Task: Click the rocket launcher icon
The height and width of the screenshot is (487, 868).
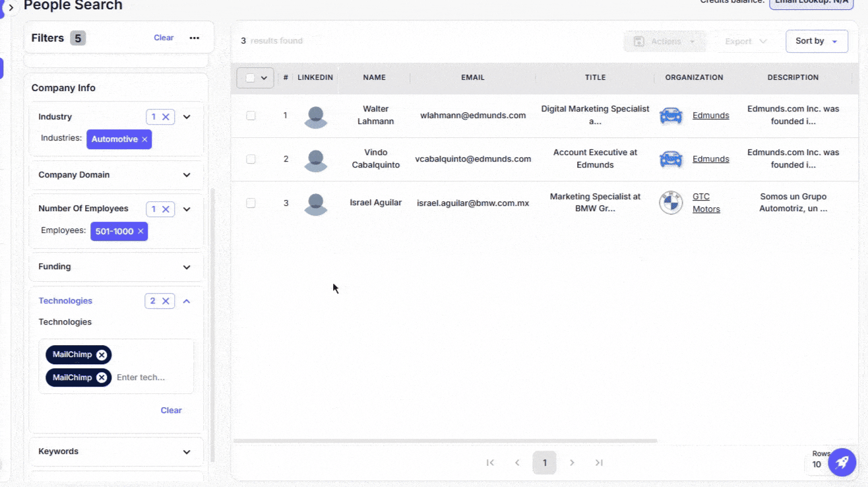Action: (x=842, y=463)
